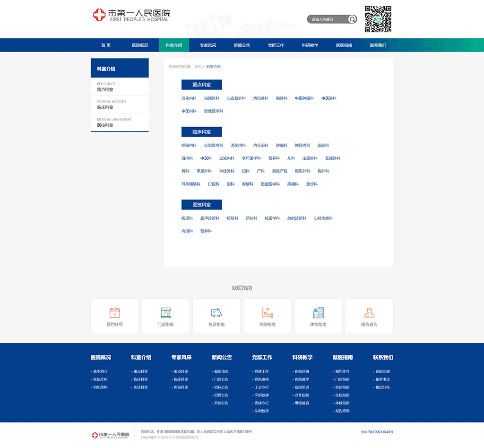Click the 门诊指南 building icon

165,312
